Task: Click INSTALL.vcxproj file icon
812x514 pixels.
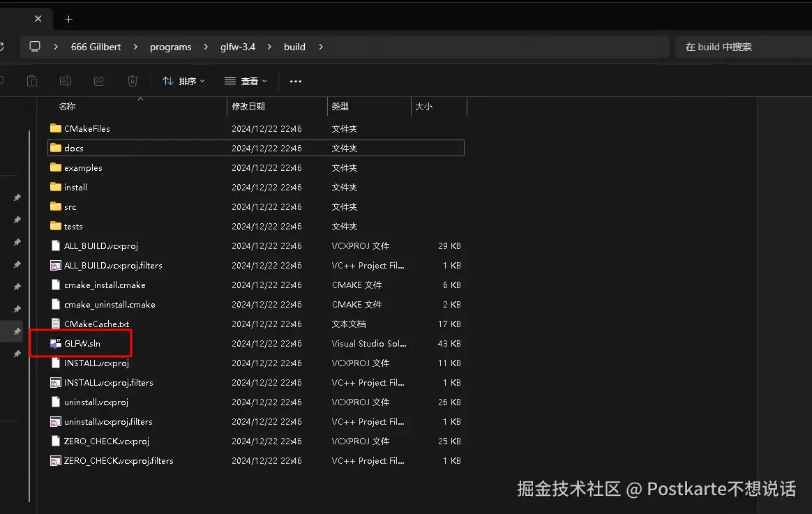Action: point(55,363)
